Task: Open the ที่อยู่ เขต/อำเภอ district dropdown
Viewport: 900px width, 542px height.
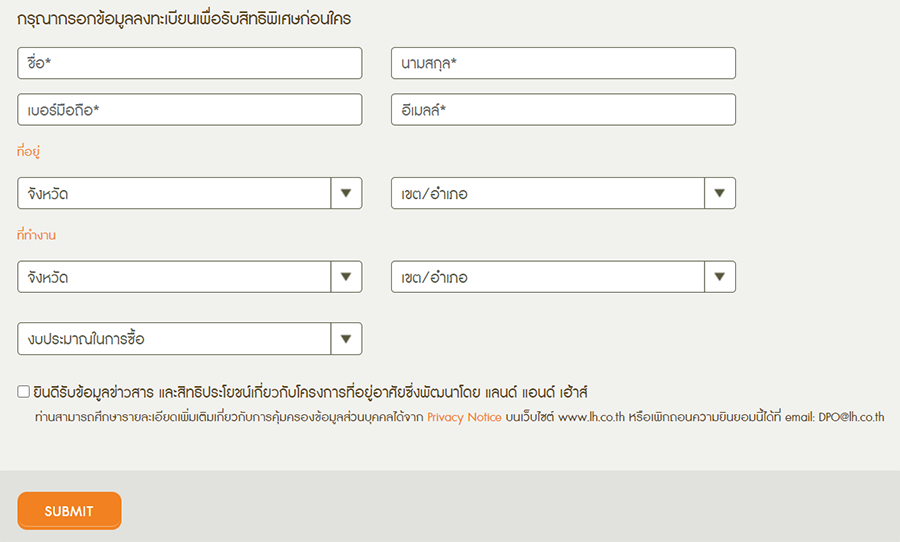Action: (x=548, y=193)
